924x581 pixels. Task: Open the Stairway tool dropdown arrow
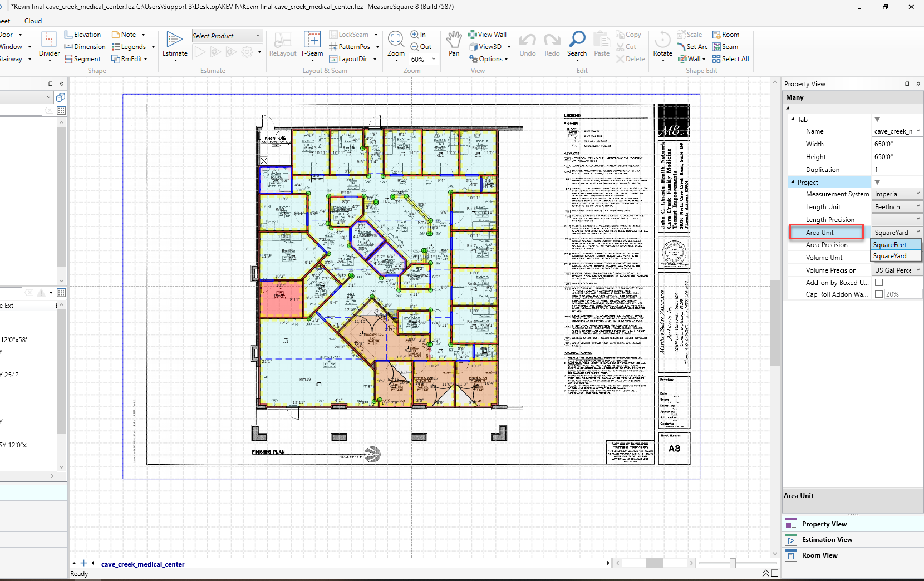29,59
